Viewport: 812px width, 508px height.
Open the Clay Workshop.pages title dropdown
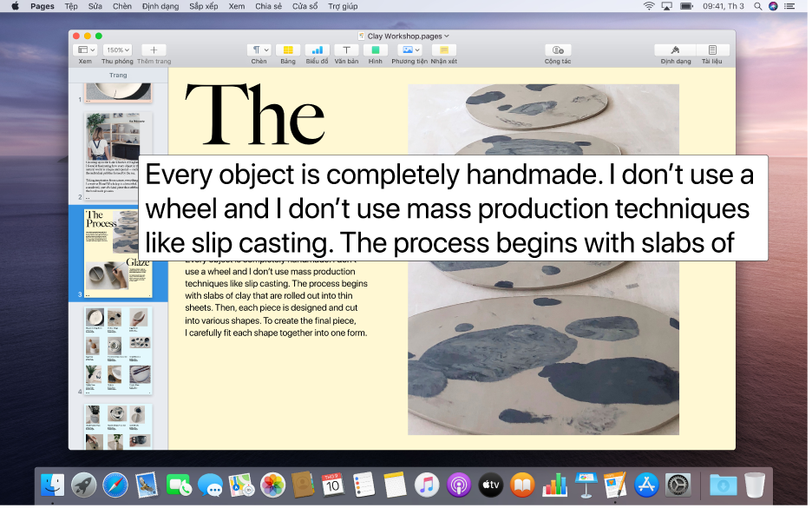[408, 36]
